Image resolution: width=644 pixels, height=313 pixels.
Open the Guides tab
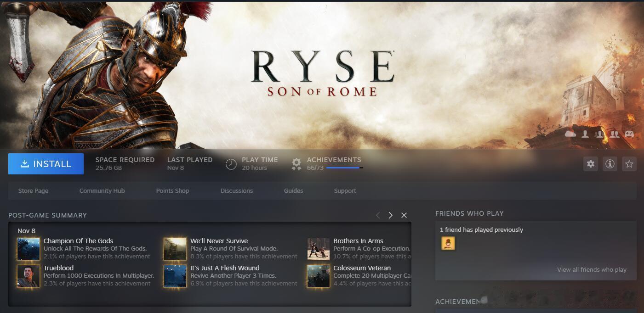point(293,190)
